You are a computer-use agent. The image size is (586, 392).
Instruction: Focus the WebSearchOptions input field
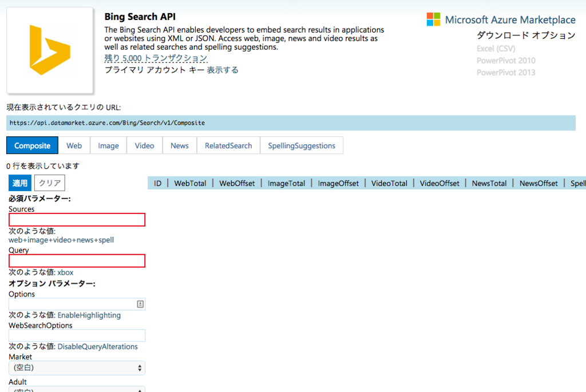(77, 335)
